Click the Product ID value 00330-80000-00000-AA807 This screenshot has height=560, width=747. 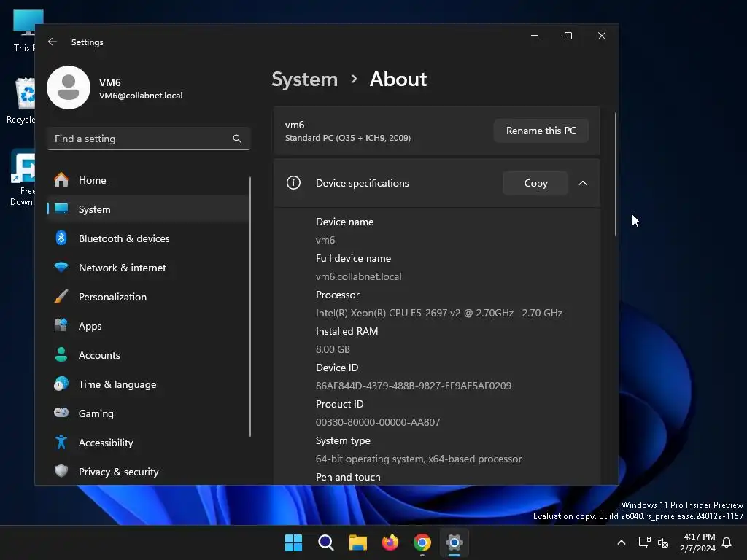click(378, 422)
